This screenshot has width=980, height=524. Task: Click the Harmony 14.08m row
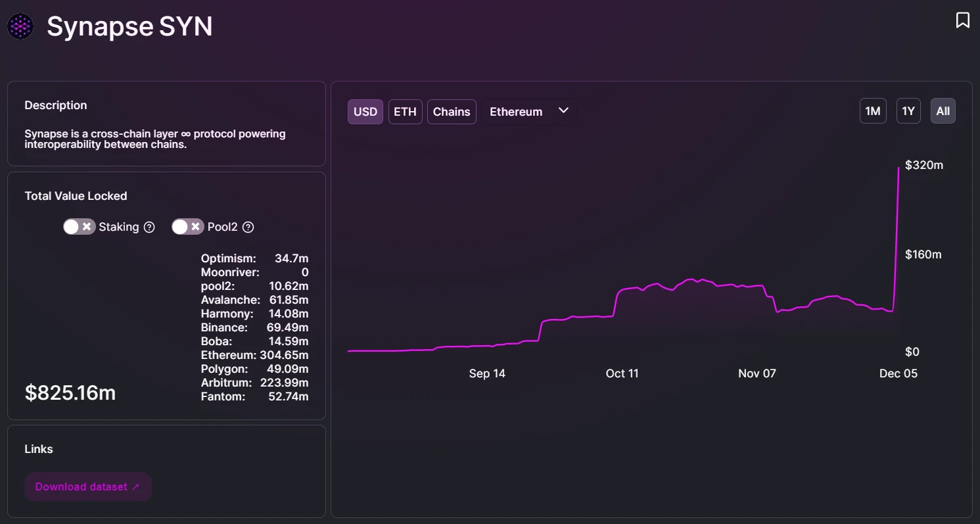click(255, 314)
